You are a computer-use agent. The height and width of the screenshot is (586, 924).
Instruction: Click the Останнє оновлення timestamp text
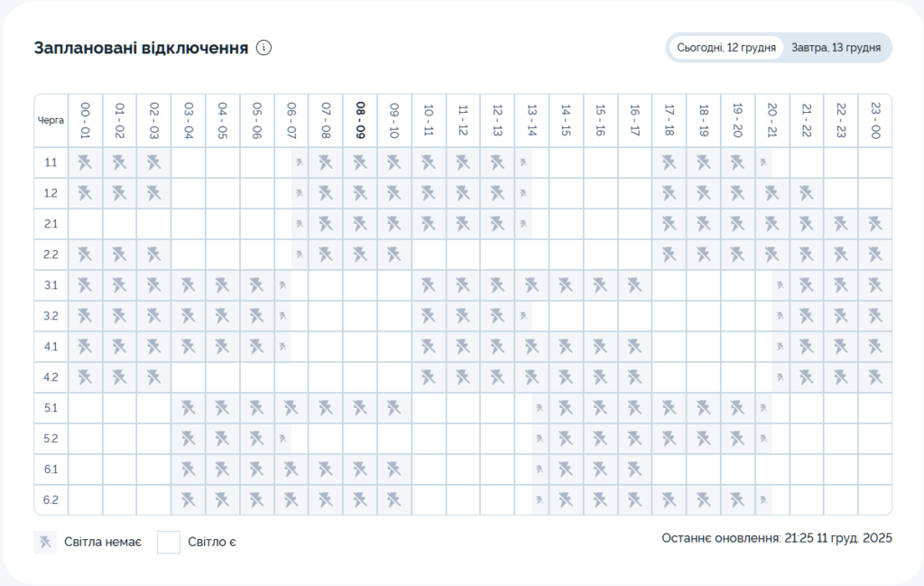(776, 538)
